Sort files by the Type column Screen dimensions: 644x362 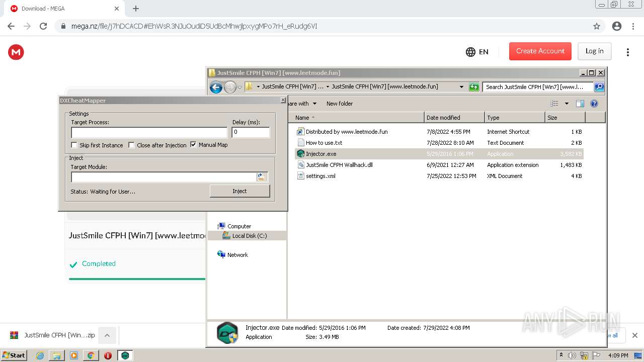(x=515, y=118)
